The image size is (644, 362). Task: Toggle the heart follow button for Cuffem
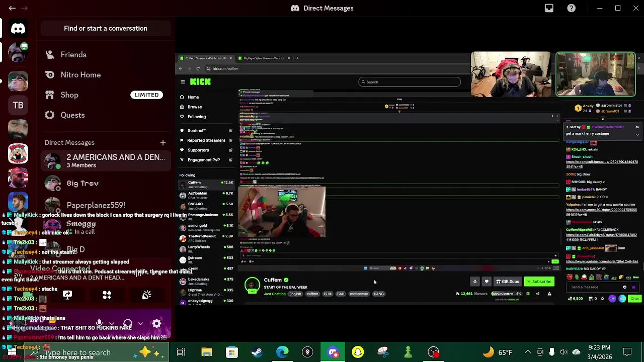pos(486,282)
